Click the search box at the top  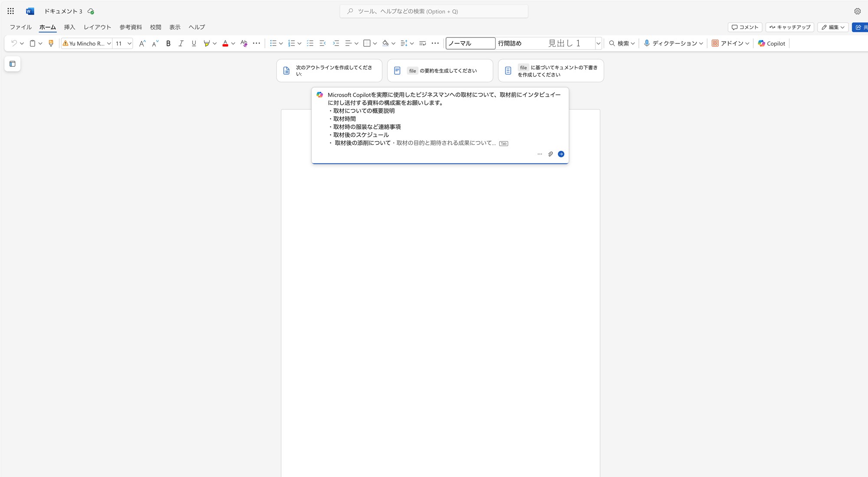click(434, 11)
